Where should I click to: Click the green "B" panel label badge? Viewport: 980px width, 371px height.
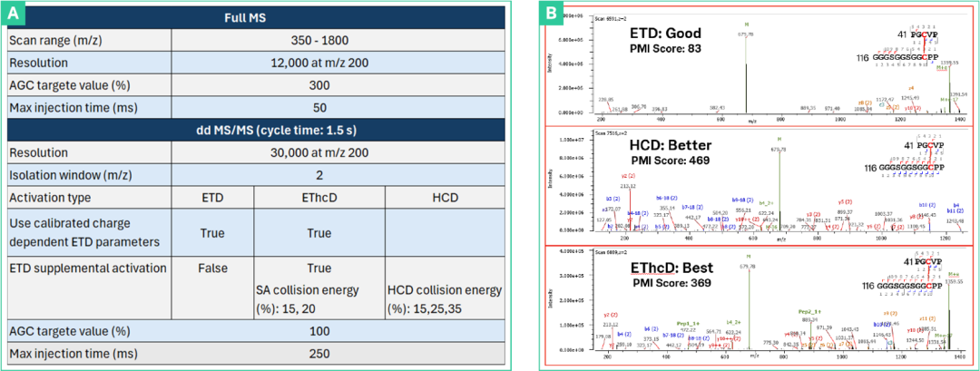[550, 15]
